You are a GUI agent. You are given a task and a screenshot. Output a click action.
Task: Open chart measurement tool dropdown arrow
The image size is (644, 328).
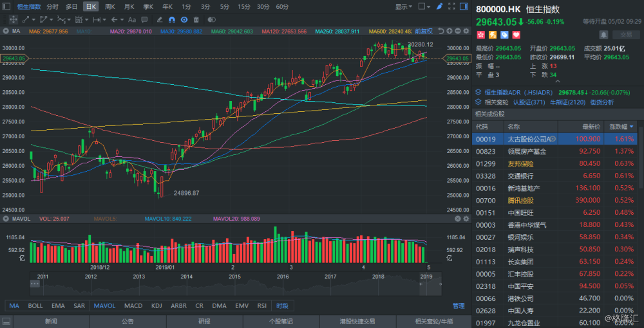click(87, 19)
